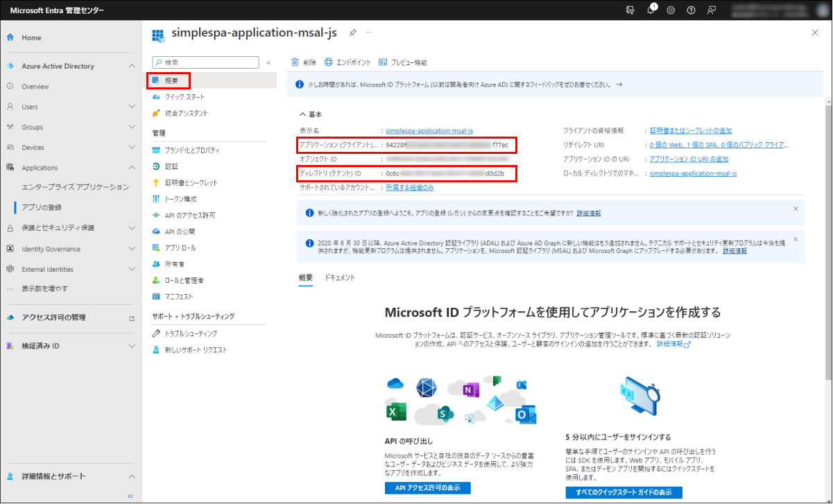
Task: Expand Users section in sidebar
Action: tap(132, 107)
